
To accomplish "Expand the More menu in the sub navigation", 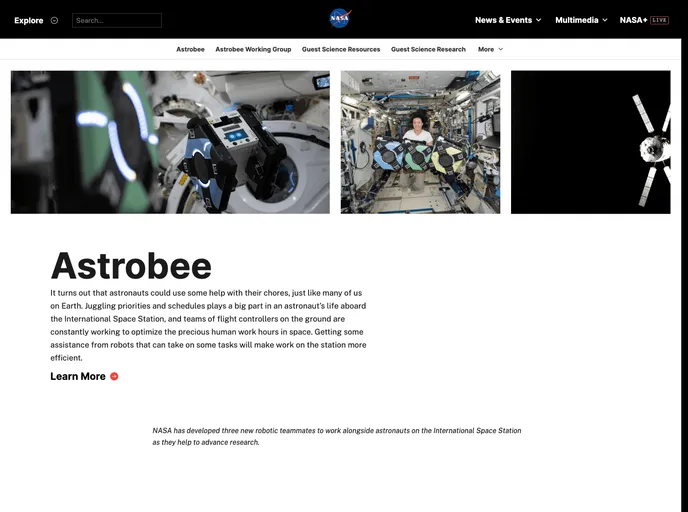I will (490, 49).
